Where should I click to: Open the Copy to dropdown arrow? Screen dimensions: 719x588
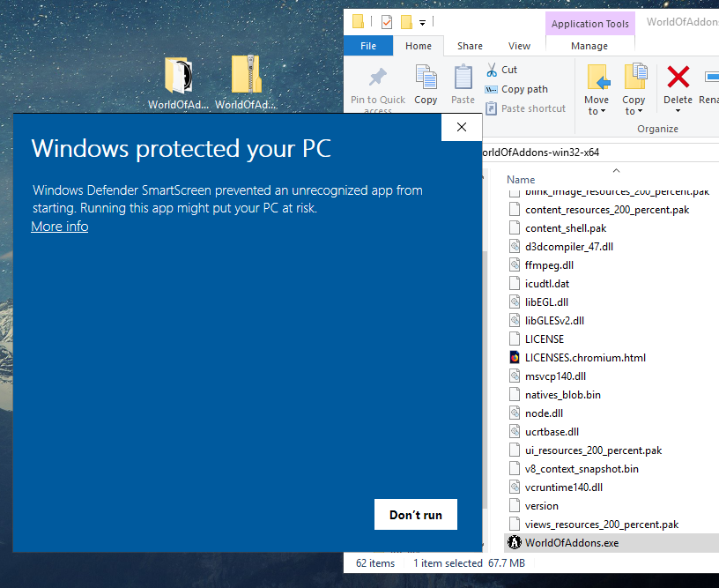[x=640, y=111]
